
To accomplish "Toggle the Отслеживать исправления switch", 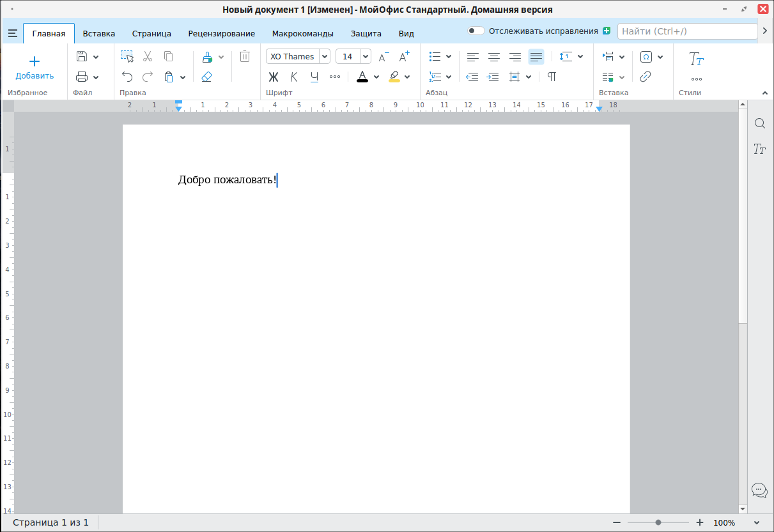I will click(476, 31).
